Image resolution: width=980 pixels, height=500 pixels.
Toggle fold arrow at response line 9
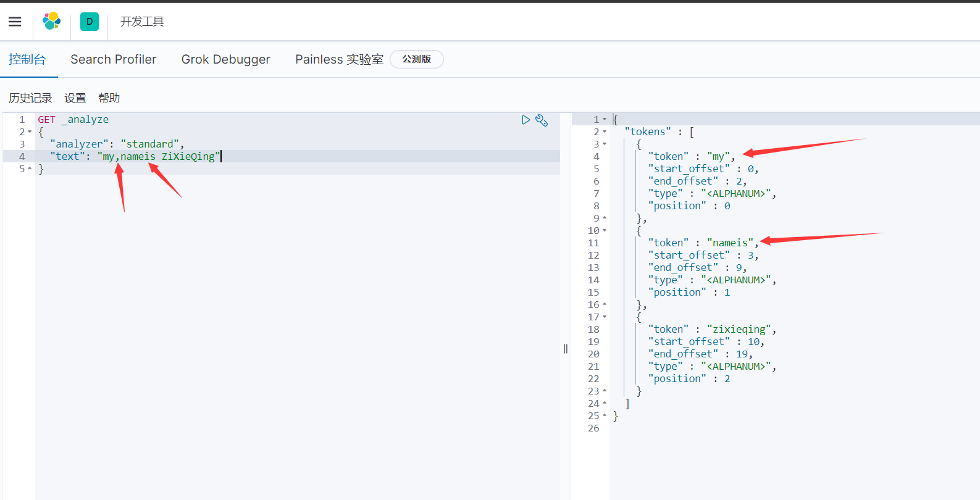pos(605,218)
